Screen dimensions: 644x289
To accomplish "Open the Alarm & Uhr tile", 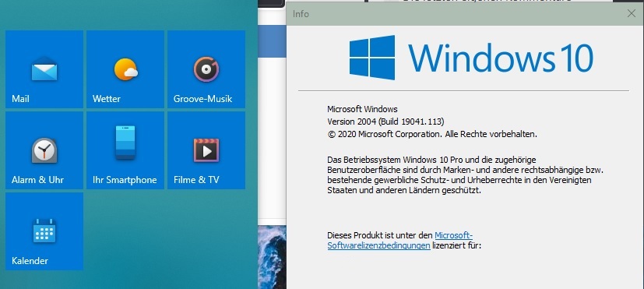I will (x=44, y=150).
